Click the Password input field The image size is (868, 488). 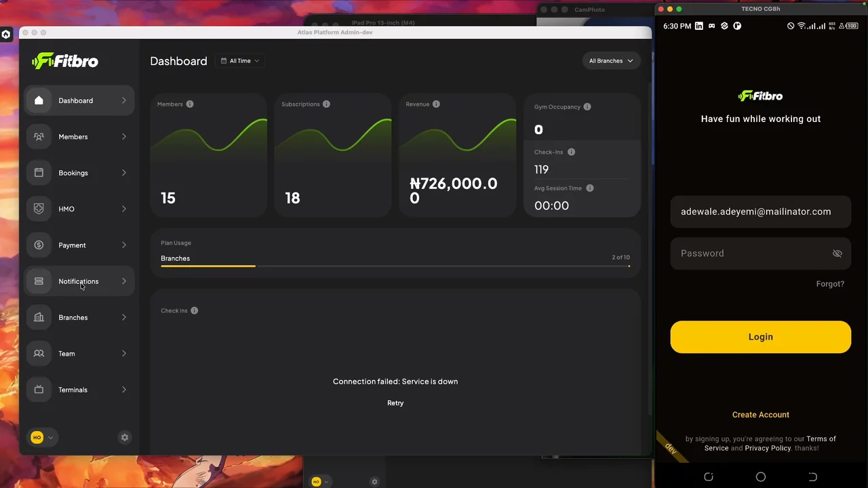coord(761,253)
